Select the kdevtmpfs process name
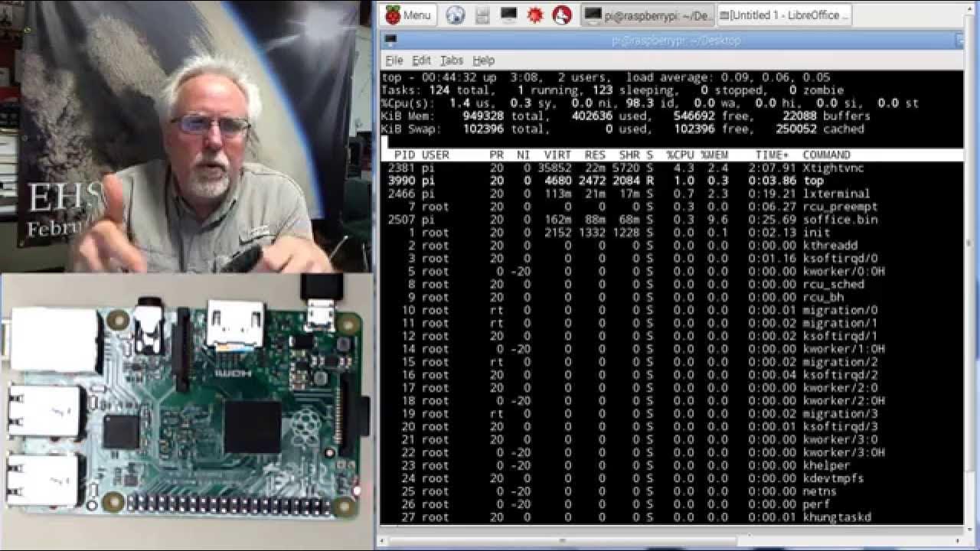Image resolution: width=980 pixels, height=551 pixels. (x=833, y=478)
